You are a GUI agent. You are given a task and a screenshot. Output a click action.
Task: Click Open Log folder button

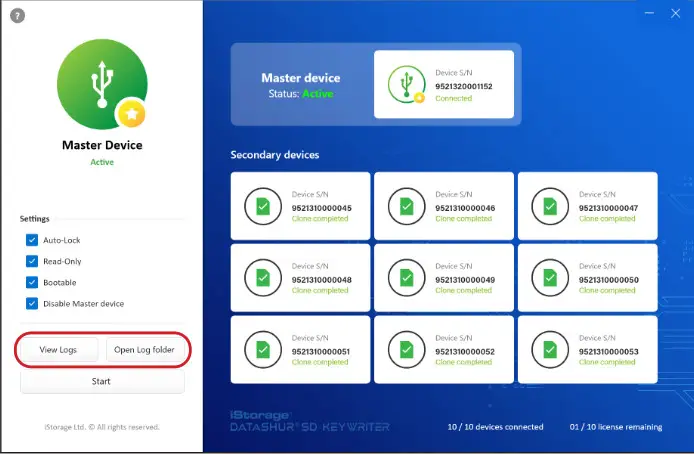coord(145,350)
